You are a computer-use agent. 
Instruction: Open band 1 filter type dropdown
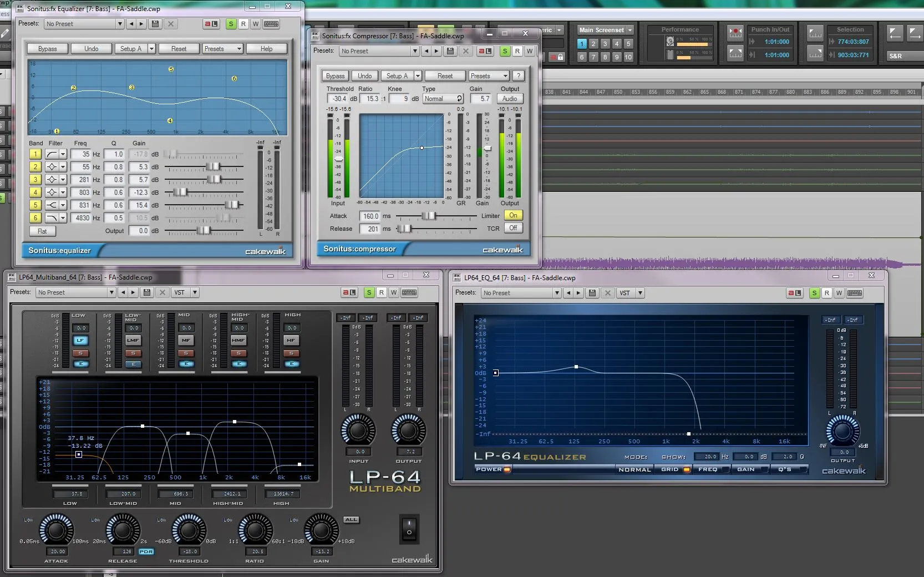[63, 154]
